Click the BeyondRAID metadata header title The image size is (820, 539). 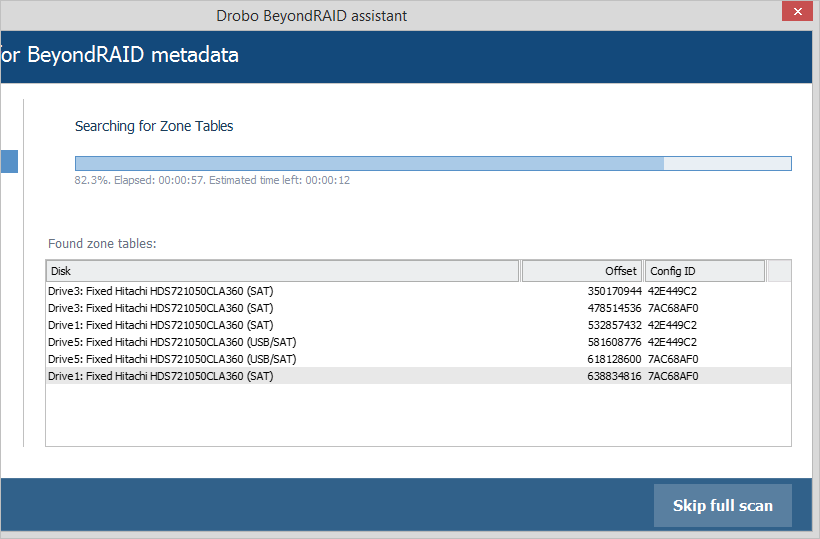pyautogui.click(x=119, y=55)
